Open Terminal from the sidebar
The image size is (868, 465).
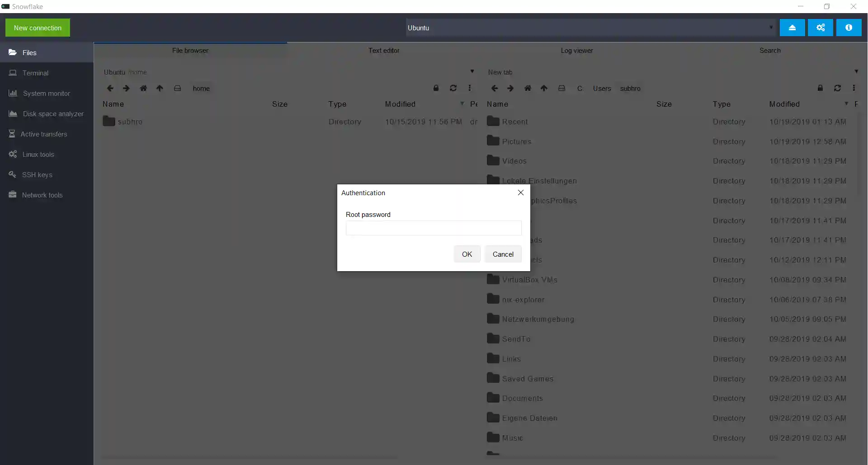coord(35,73)
